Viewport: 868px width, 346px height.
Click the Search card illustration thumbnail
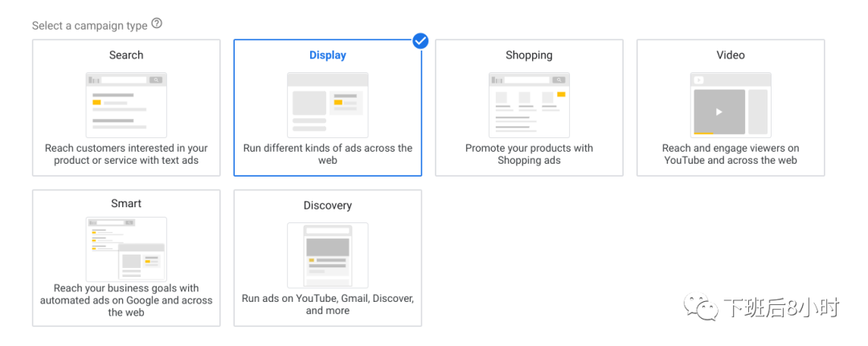pos(126,105)
